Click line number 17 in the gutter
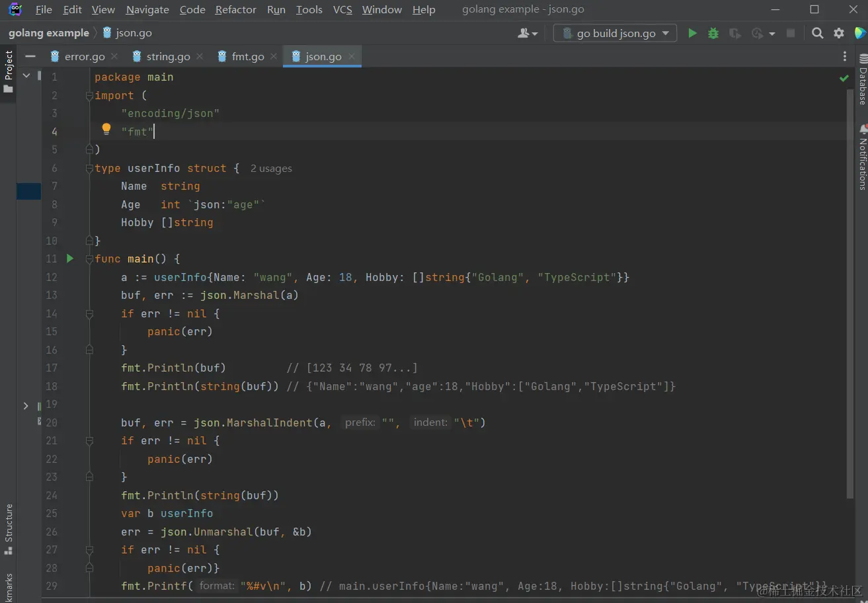868x603 pixels. pyautogui.click(x=52, y=368)
